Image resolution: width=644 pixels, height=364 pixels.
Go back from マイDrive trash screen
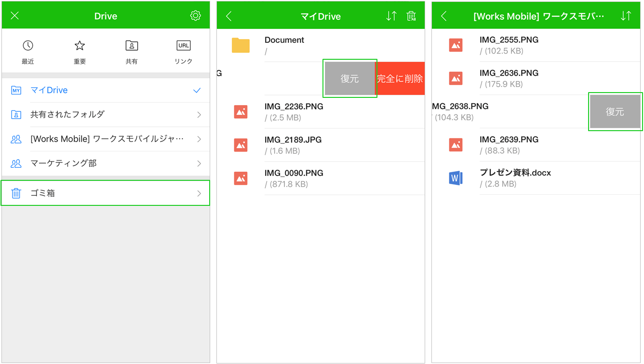point(229,16)
